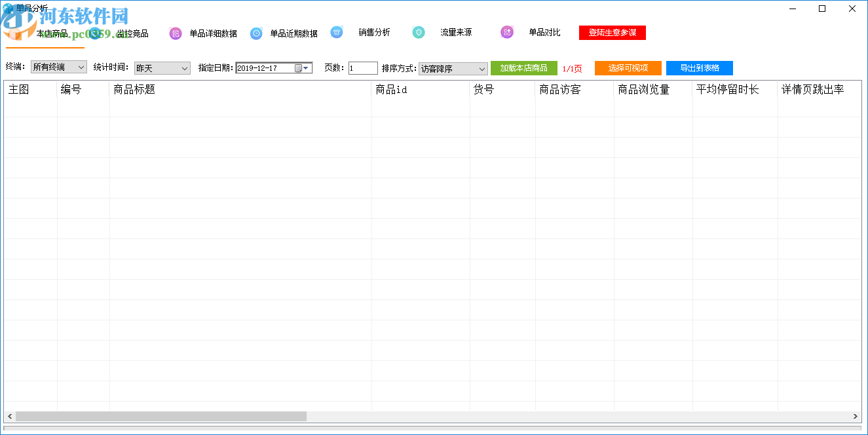Click inside the 页数 page number field
The height and width of the screenshot is (435, 868).
tap(362, 67)
